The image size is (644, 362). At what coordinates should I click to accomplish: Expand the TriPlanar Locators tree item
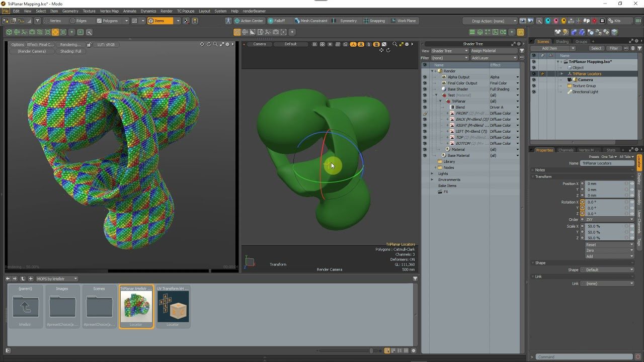tap(562, 74)
